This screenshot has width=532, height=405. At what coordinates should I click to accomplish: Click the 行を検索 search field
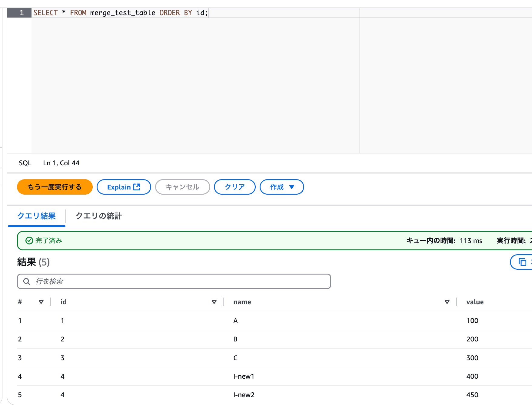pos(174,281)
